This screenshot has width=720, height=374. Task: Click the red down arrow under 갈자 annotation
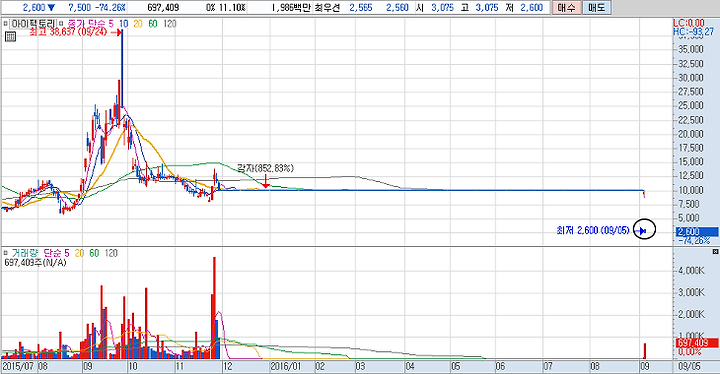coord(265,181)
